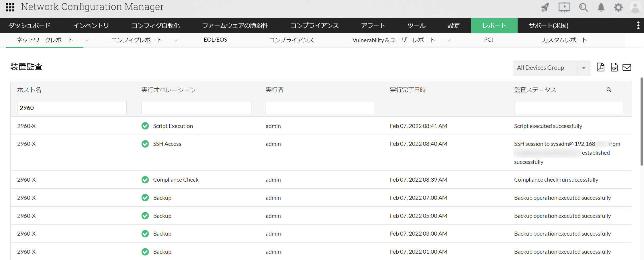Open the apps grid menu icon
Viewport: 644px width, 260px height.
pyautogui.click(x=10, y=7)
